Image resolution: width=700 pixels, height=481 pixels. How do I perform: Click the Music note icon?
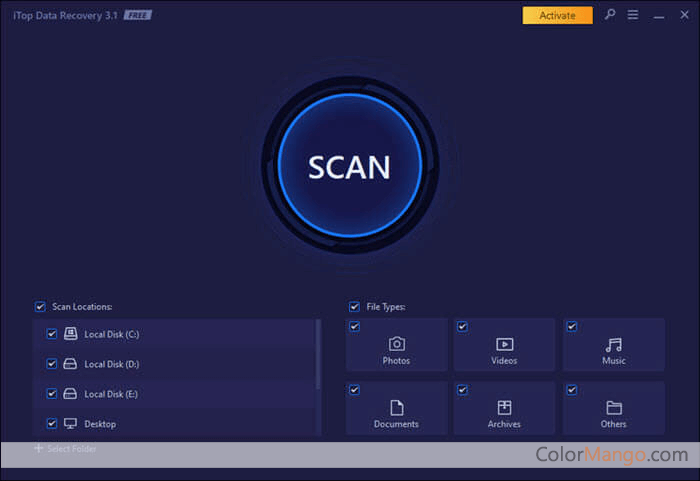tap(613, 344)
